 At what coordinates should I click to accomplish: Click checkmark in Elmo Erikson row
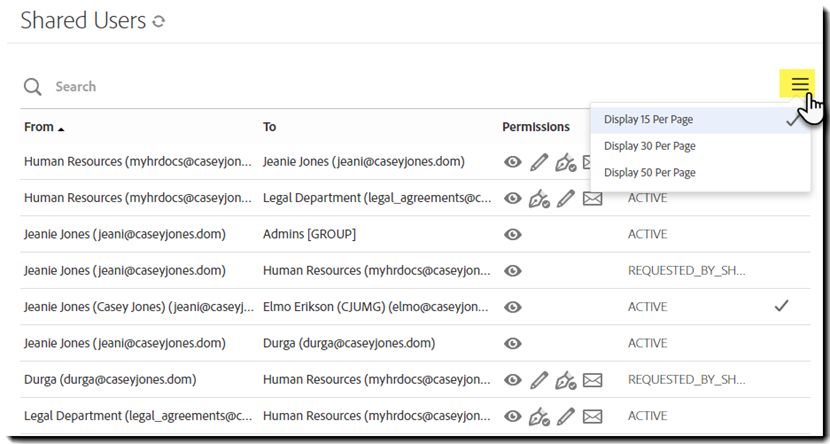(x=781, y=306)
